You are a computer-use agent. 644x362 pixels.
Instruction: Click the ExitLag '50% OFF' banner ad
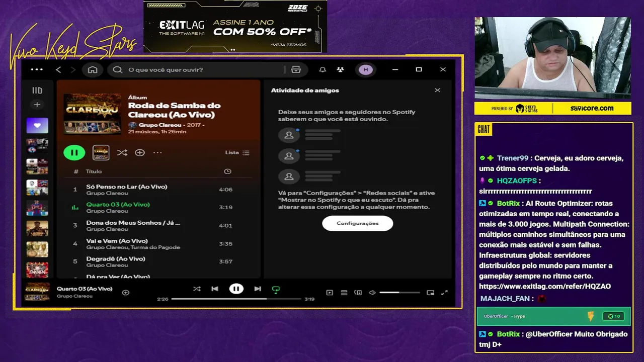pos(235,27)
